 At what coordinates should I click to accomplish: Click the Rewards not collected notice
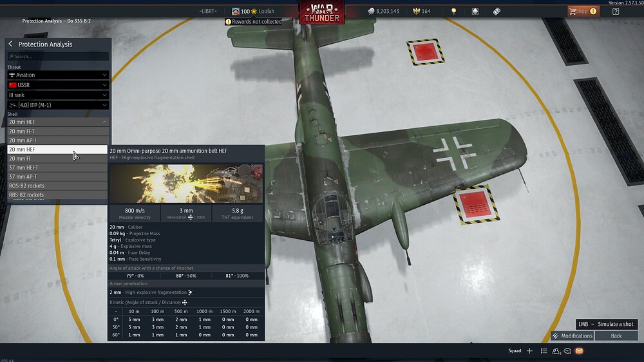point(253,21)
